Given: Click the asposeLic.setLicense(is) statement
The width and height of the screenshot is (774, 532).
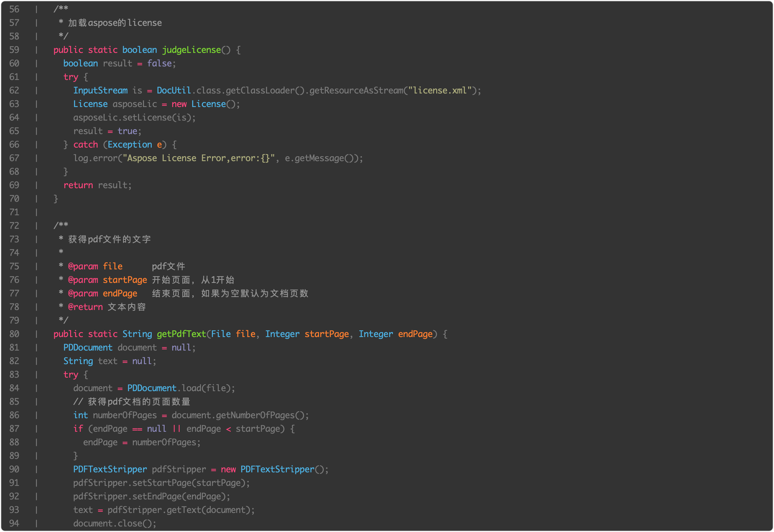Looking at the screenshot, I should (134, 118).
